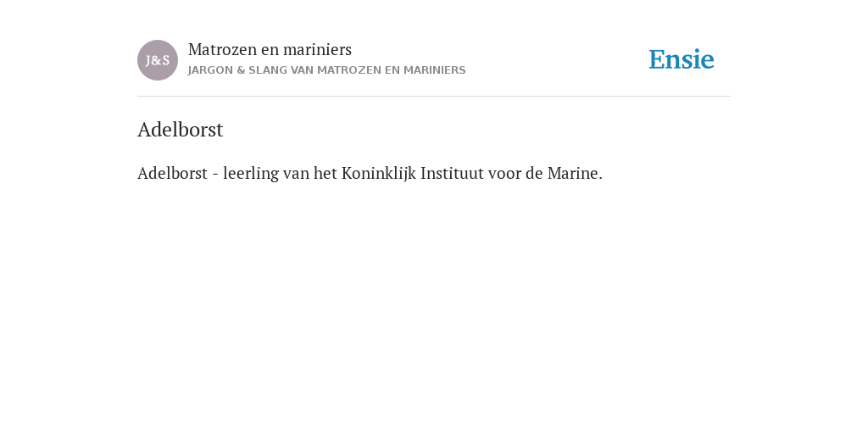Screen dimensions: 868x434
Task: Click the word Koninklijk in definition
Action: (x=379, y=173)
